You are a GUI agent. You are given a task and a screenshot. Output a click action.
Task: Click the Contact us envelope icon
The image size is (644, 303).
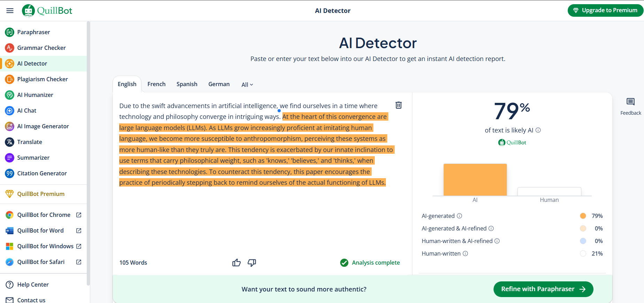coord(9,300)
